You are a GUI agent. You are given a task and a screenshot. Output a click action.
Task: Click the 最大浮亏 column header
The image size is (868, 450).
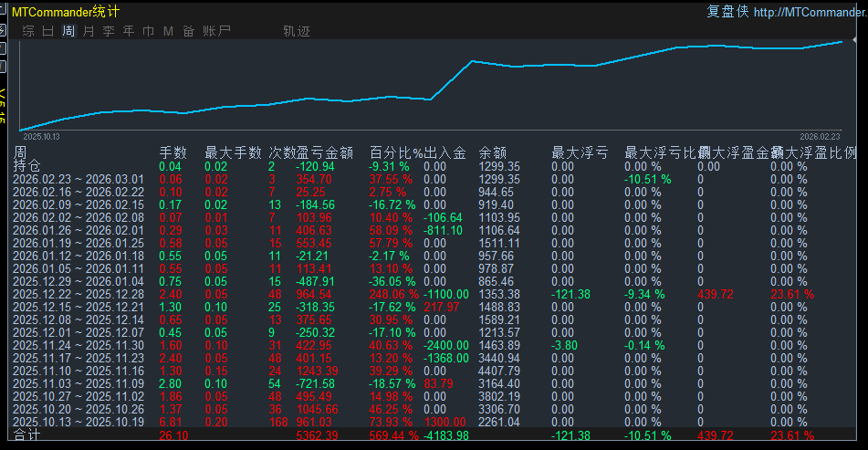coord(580,152)
